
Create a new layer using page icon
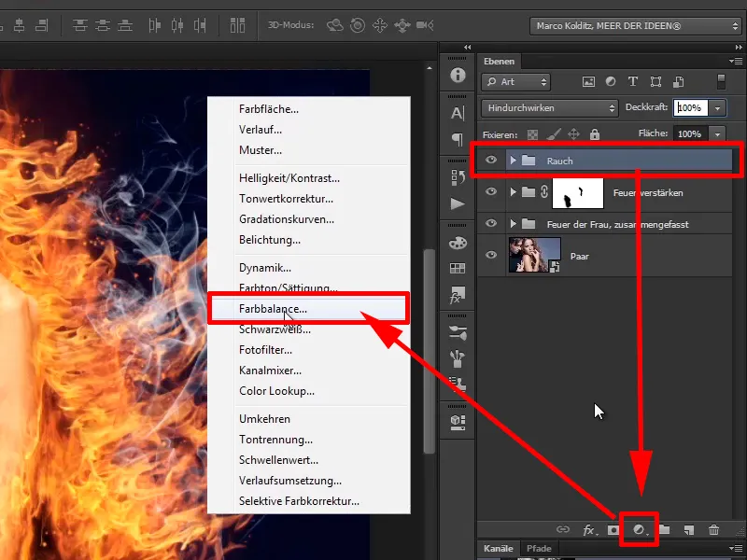click(689, 529)
